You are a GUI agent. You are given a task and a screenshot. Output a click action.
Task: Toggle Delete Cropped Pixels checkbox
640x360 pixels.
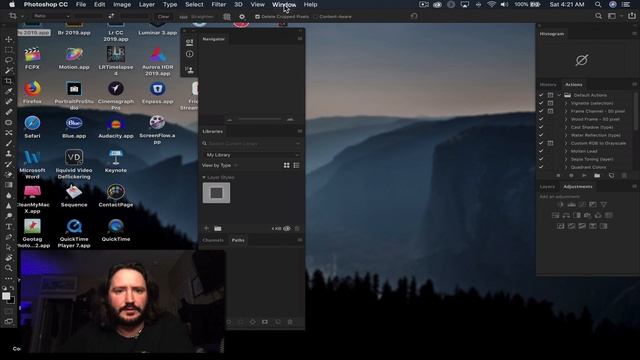(257, 17)
